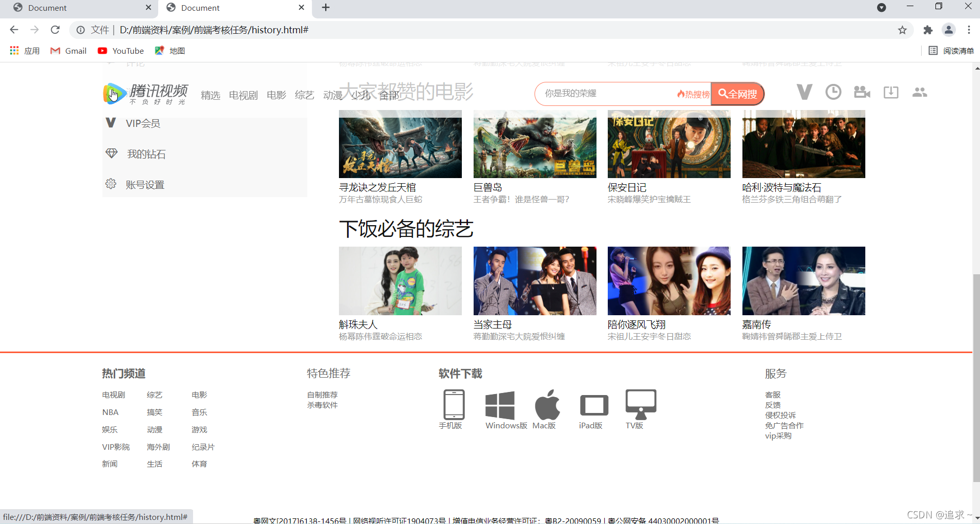Click the gear icon beside 账号设置
The image size is (980, 524).
pyautogui.click(x=111, y=184)
